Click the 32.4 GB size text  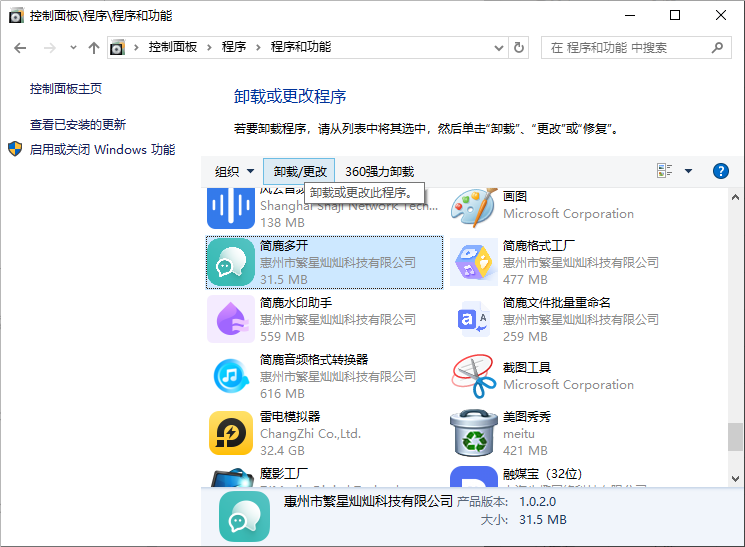[x=282, y=451]
